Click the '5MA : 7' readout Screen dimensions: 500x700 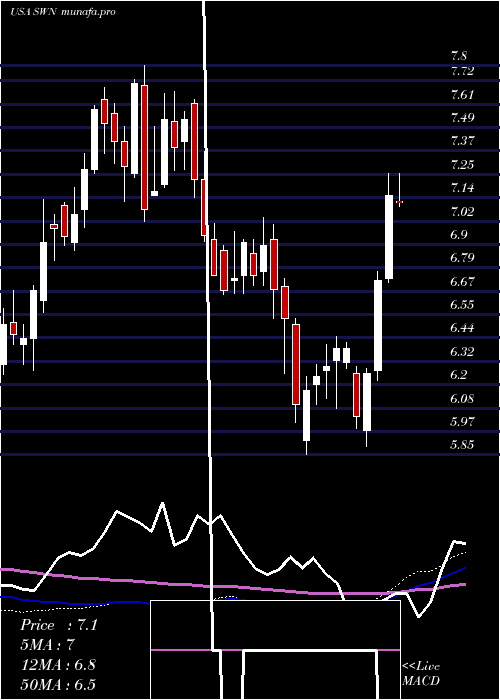(x=47, y=645)
